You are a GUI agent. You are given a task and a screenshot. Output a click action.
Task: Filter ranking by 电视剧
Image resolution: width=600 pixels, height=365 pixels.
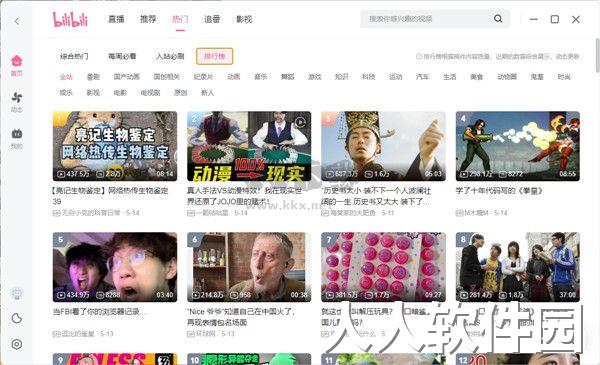pos(150,93)
